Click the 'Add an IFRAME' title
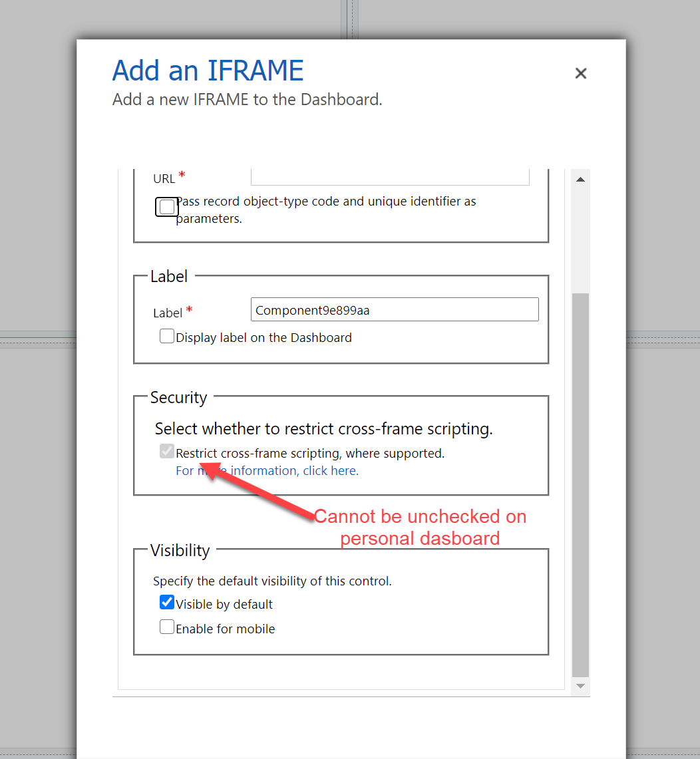The height and width of the screenshot is (759, 700). pyautogui.click(x=208, y=71)
